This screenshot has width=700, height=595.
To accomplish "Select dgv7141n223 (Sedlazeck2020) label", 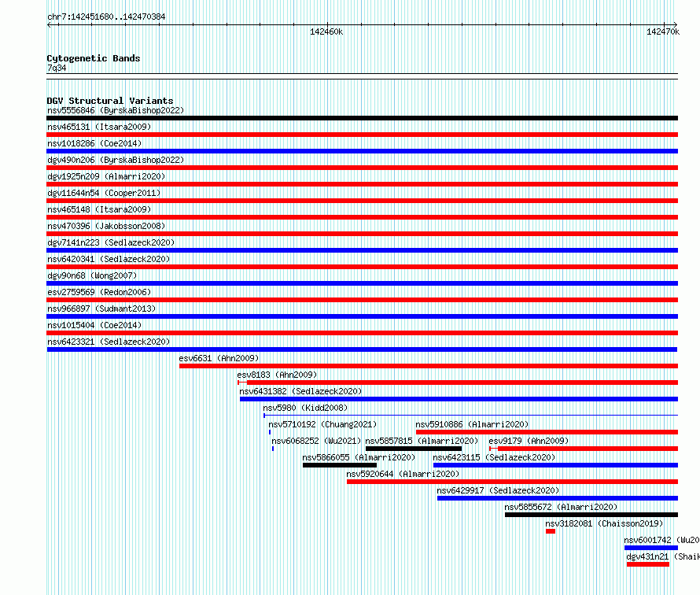I will 111,242.
